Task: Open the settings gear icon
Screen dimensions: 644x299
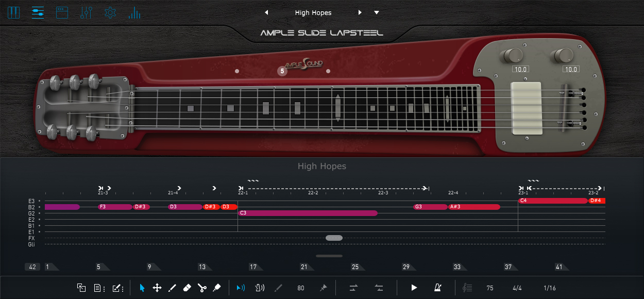Action: click(x=110, y=12)
